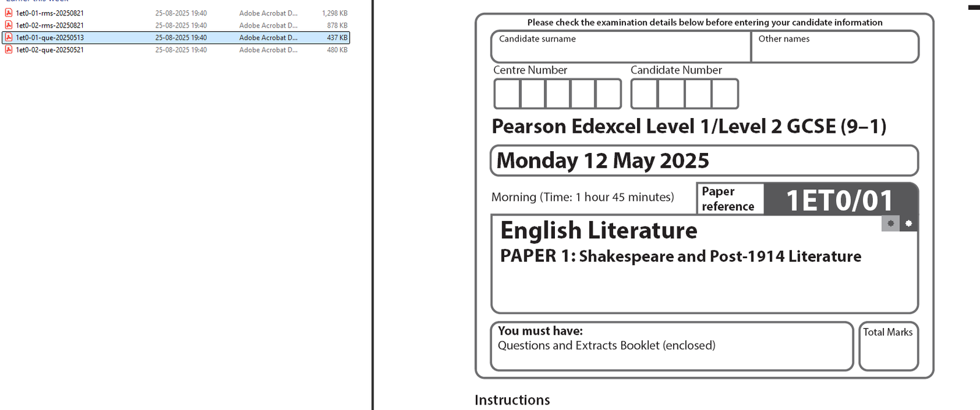Click the 'Please check the examination details' notice
The height and width of the screenshot is (410, 980).
click(705, 23)
